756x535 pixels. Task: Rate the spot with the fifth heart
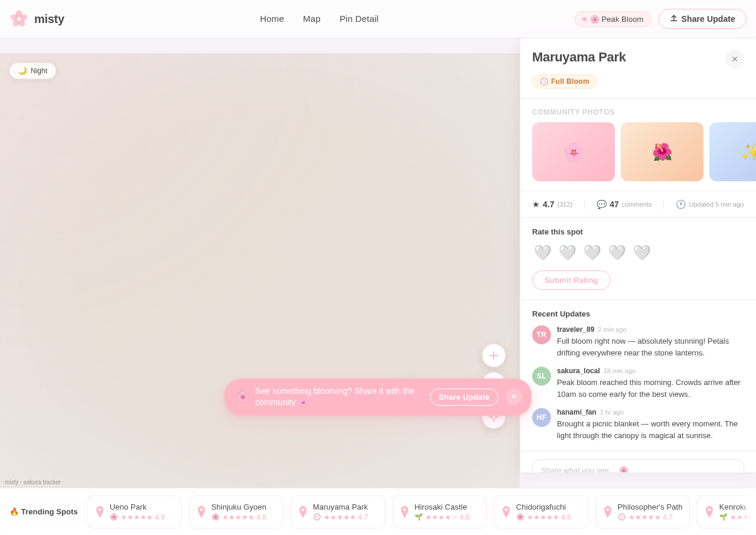tap(641, 253)
